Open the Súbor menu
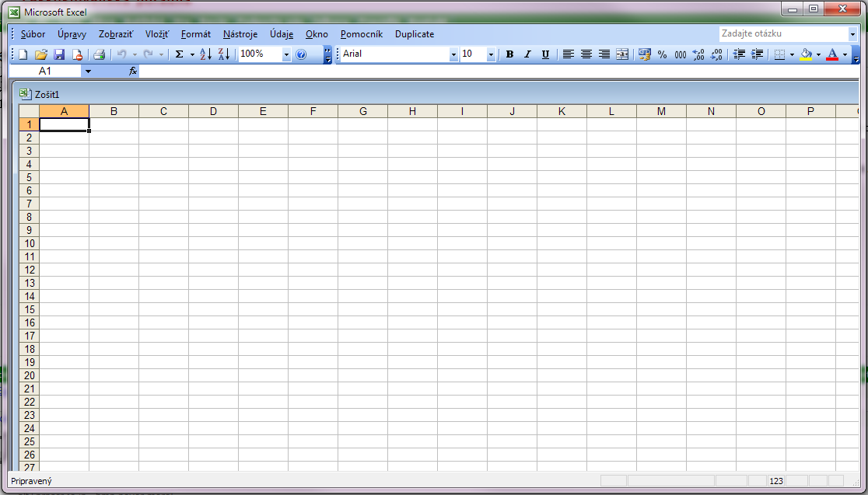Image resolution: width=868 pixels, height=495 pixels. point(33,34)
